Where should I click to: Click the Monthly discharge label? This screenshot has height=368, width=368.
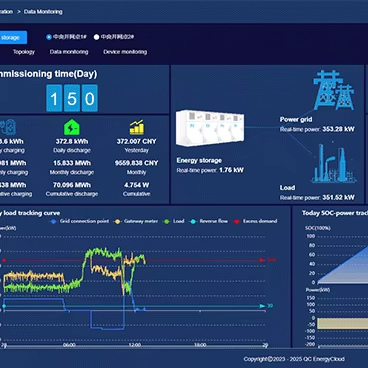(72, 172)
